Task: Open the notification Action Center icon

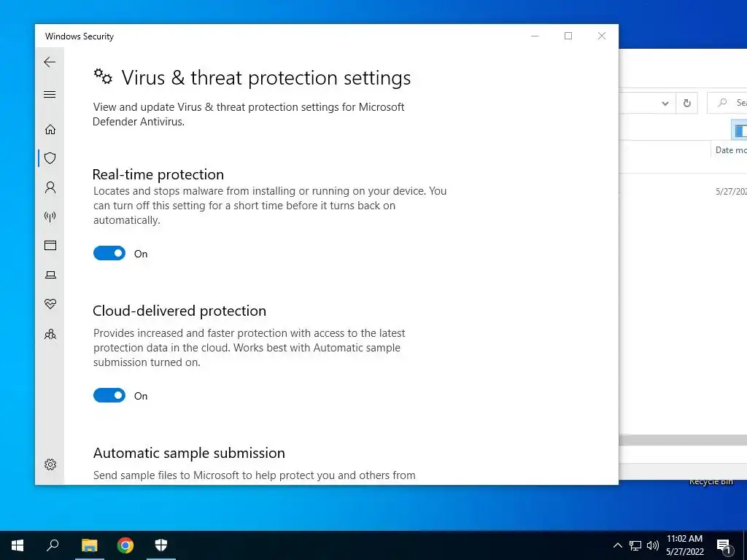Action: pos(724,546)
